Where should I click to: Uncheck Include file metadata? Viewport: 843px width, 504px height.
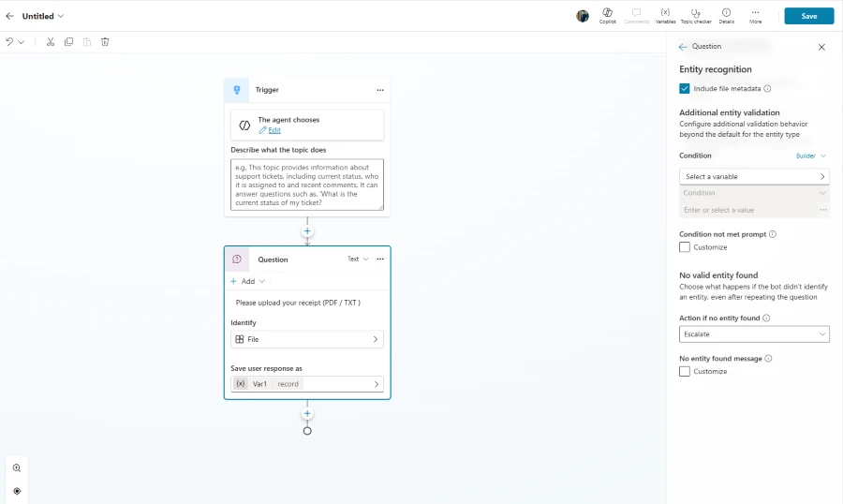click(685, 89)
